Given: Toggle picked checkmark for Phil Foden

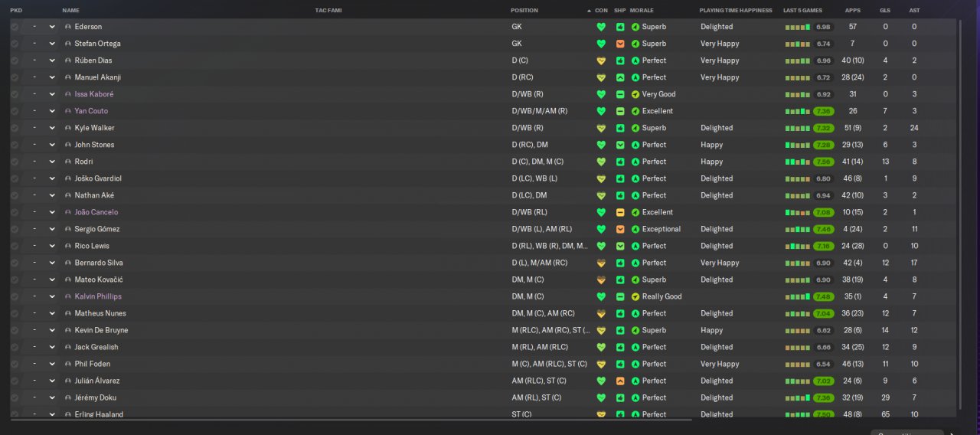Looking at the screenshot, I should point(15,364).
